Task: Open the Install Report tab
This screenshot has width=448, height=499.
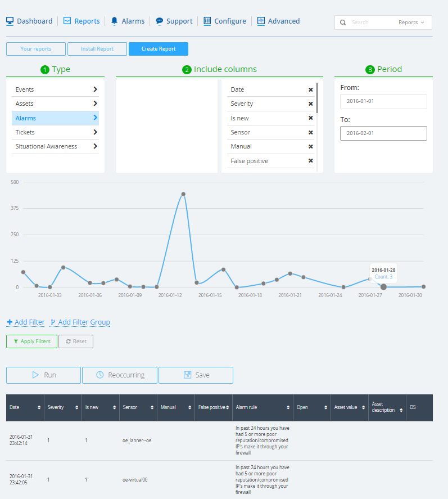Action: 97,49
